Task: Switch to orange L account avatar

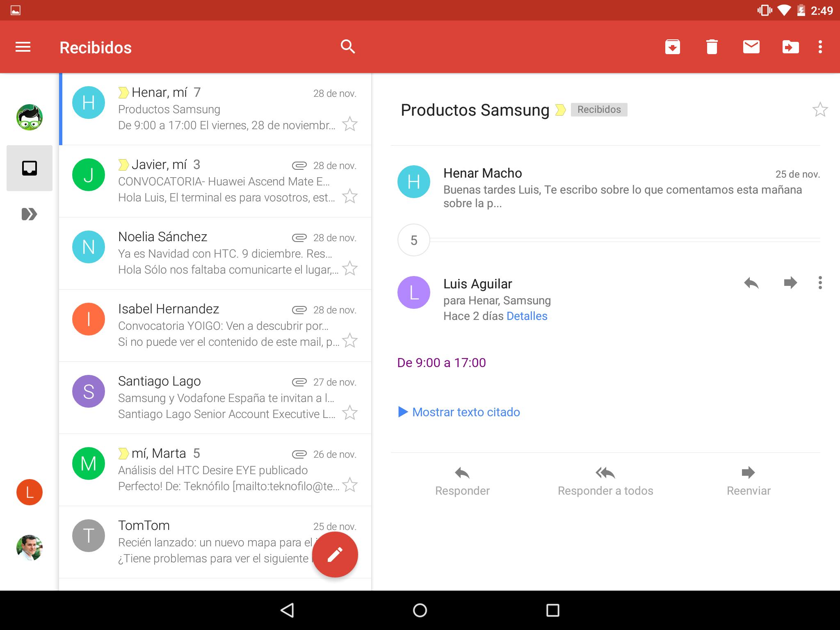Action: point(30,492)
